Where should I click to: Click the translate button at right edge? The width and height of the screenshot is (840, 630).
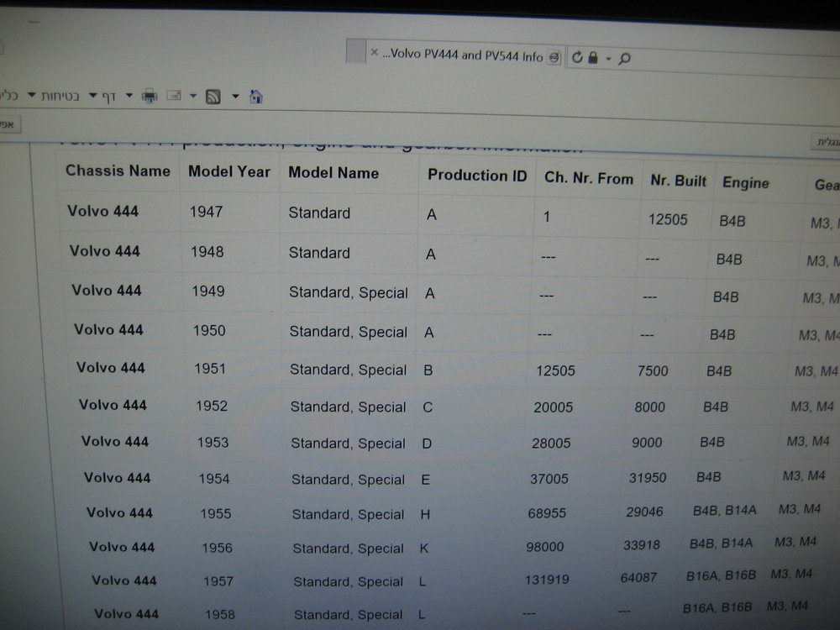pos(827,142)
